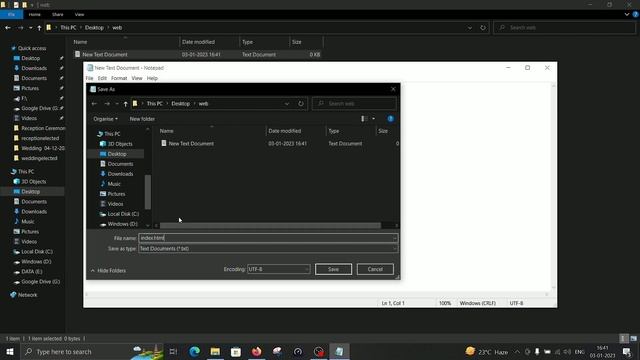
Task: Sort by Type column in Save As dialog
Action: click(334, 131)
